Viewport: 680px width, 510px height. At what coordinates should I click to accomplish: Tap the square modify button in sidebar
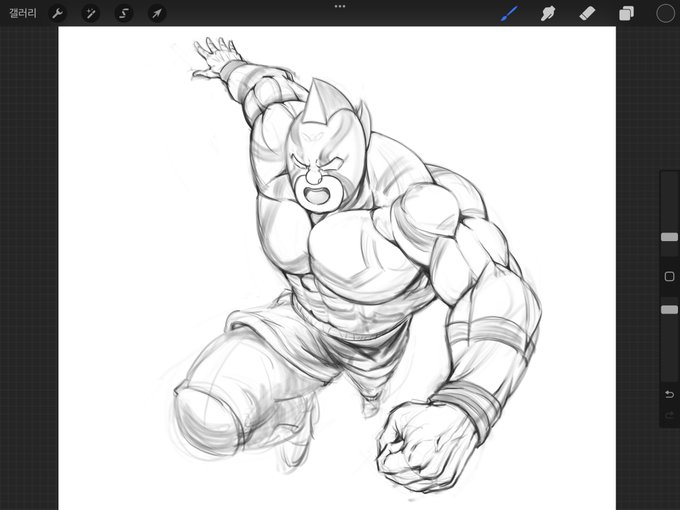(669, 276)
